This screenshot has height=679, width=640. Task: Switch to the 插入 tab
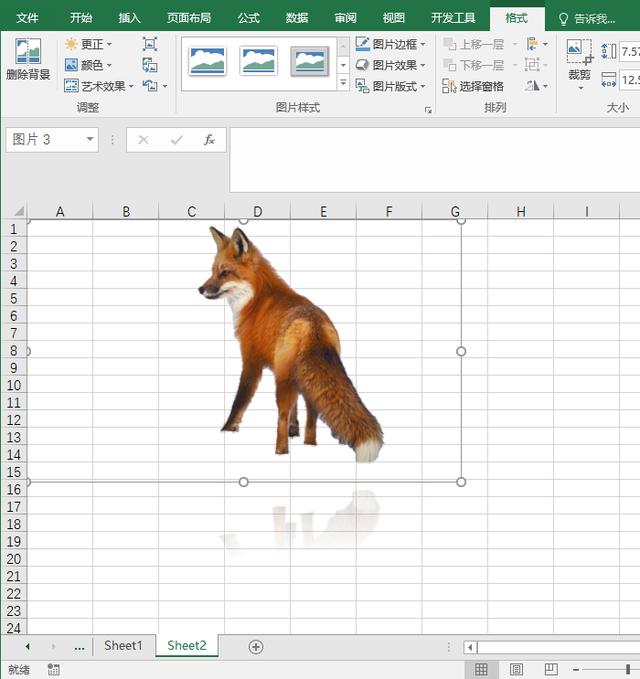click(129, 18)
